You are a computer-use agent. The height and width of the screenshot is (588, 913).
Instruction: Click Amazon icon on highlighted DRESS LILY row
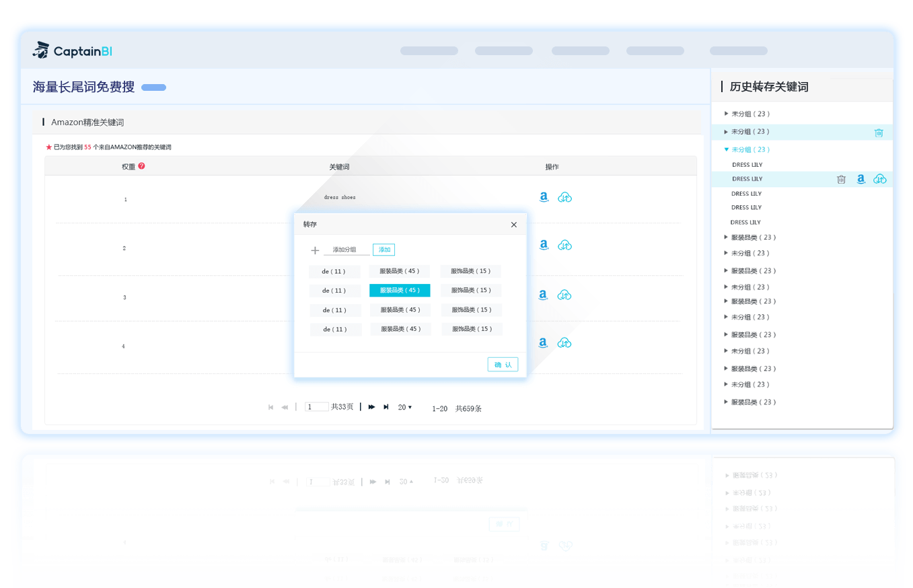click(861, 179)
